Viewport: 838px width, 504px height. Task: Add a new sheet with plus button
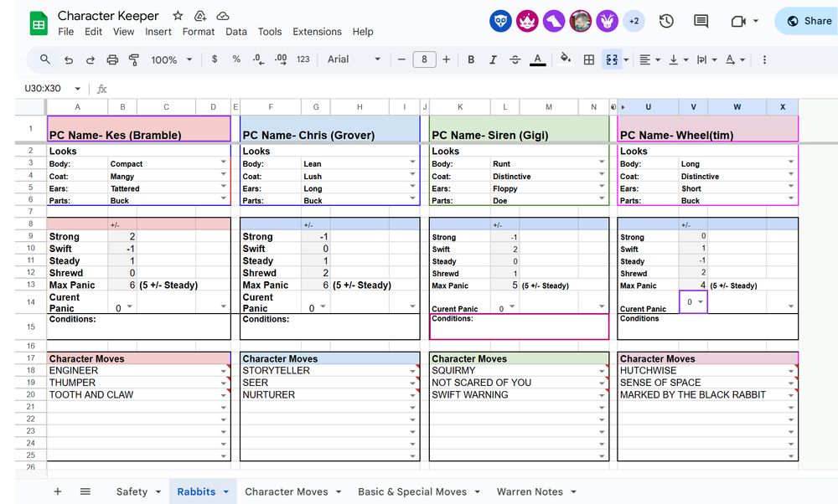(57, 492)
